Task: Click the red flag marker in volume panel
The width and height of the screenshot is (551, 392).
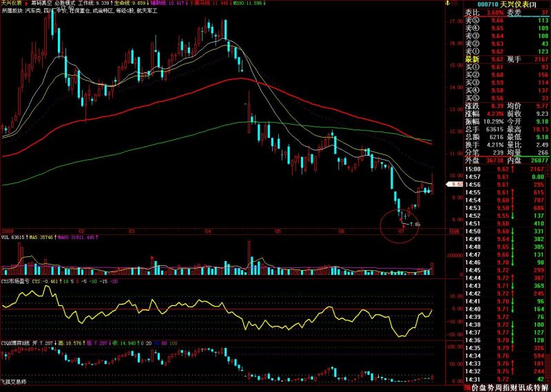Action: (x=152, y=258)
